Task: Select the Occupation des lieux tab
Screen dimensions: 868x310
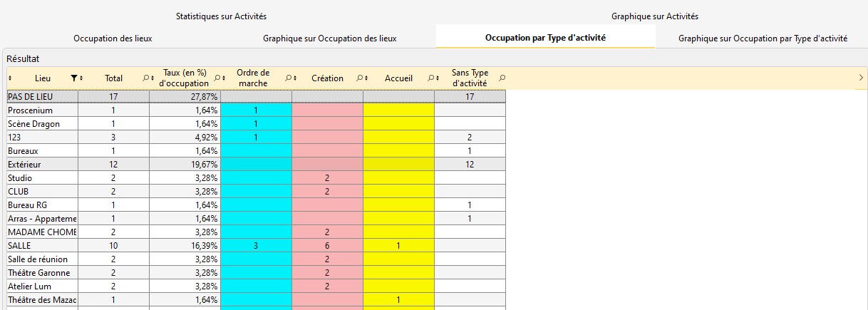Action: point(113,38)
